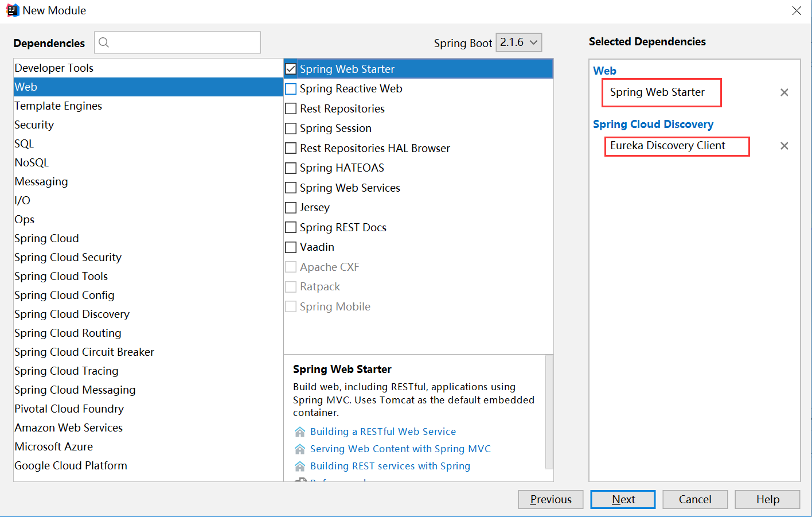This screenshot has width=812, height=517.
Task: Open the Spring Boot version dropdown
Action: point(518,42)
